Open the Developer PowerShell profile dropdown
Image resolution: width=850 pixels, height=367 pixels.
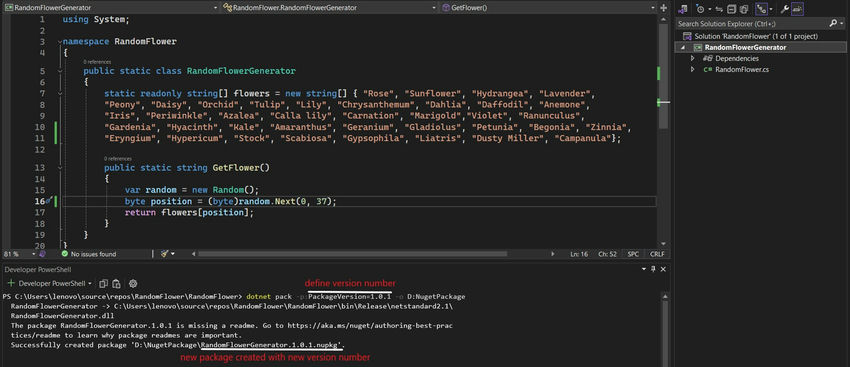89,284
